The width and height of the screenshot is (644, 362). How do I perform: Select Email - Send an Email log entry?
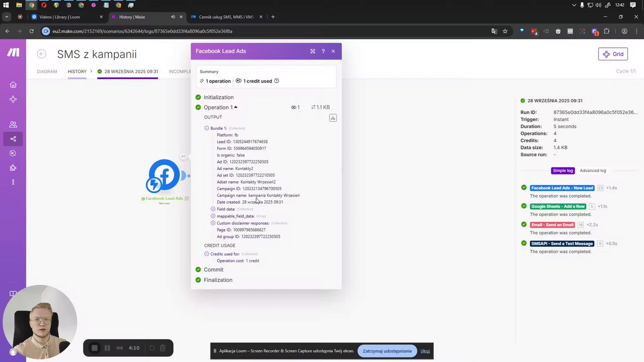pos(552,225)
